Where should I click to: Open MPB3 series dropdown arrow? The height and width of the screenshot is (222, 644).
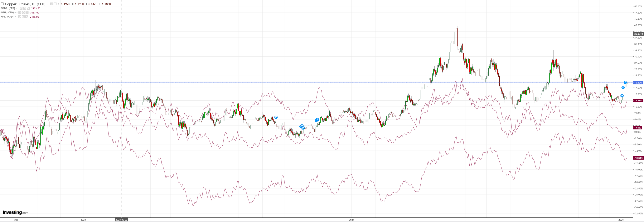[17, 8]
